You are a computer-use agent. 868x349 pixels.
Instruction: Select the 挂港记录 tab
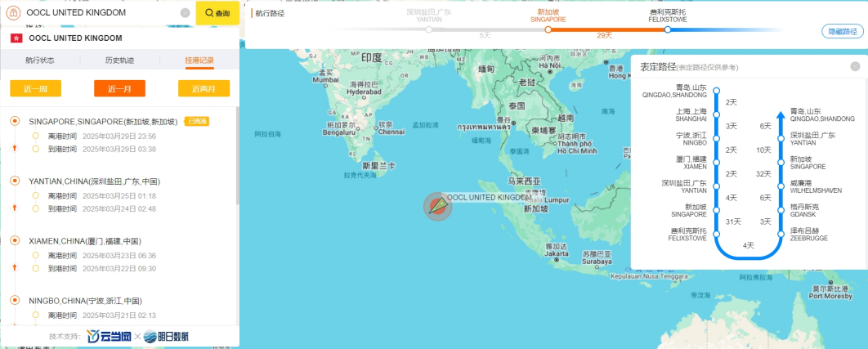(x=200, y=60)
